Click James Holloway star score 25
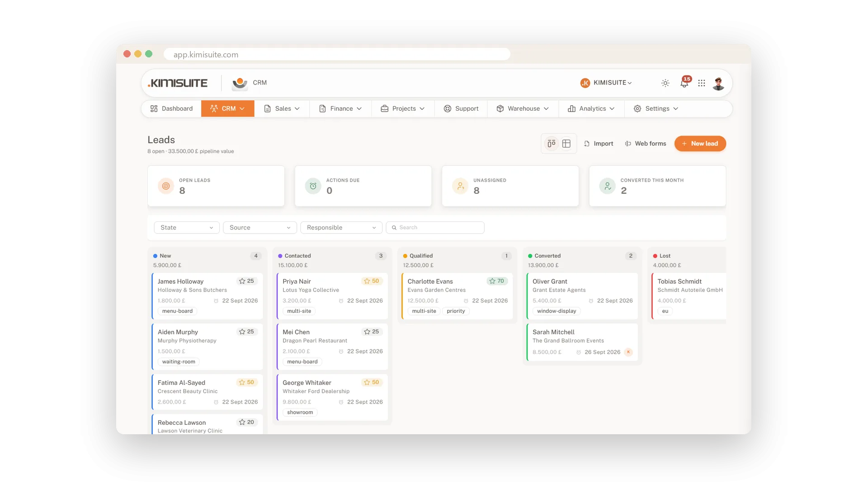868x488 pixels. coord(246,281)
